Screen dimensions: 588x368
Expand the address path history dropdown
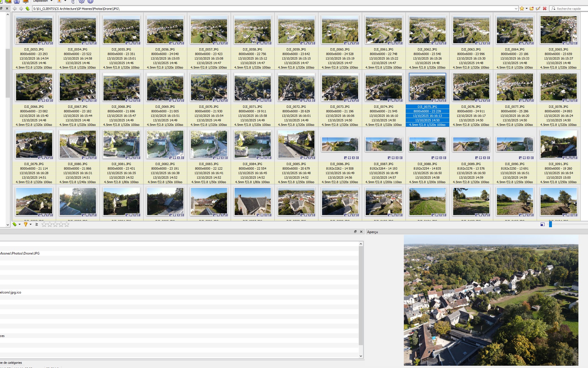(x=516, y=9)
